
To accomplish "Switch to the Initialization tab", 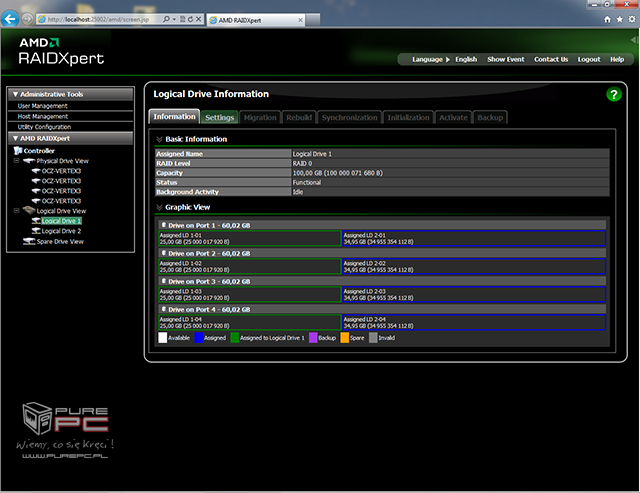I will [x=408, y=118].
